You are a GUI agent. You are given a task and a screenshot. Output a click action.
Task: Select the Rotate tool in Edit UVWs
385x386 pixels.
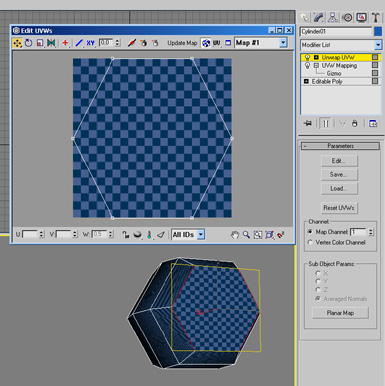point(28,43)
